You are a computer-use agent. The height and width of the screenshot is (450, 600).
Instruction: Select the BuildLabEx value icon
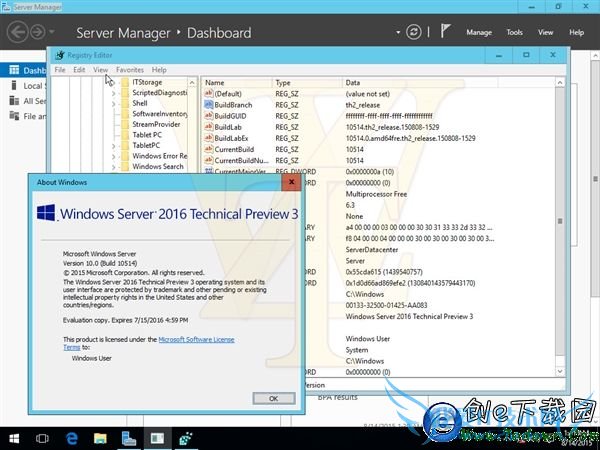point(209,138)
